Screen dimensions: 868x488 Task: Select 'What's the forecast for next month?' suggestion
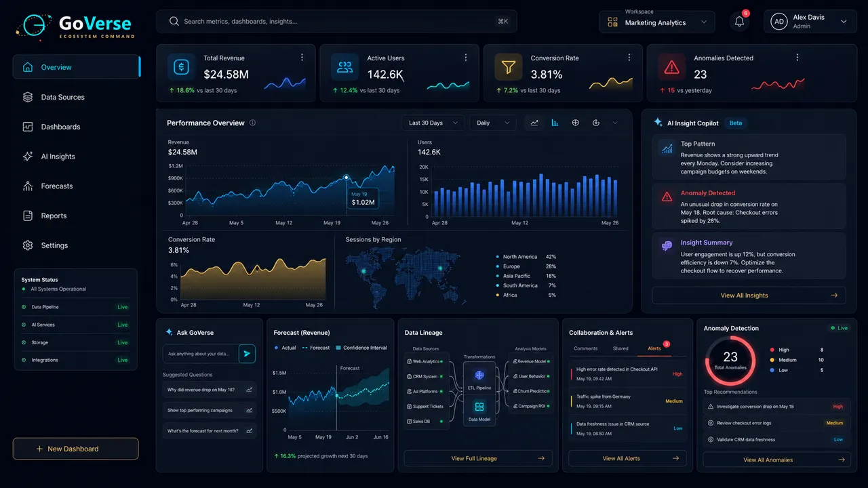(210, 430)
